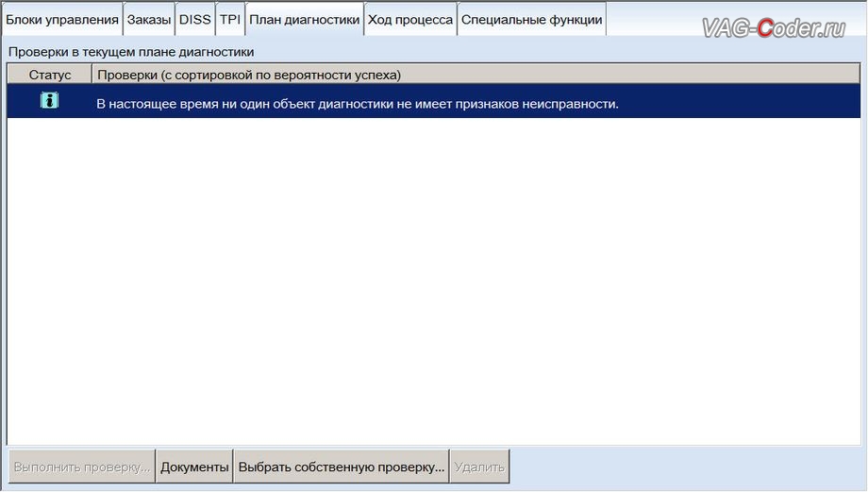The width and height of the screenshot is (868, 492).
Task: Open the Блоки управления tab
Action: [62, 20]
